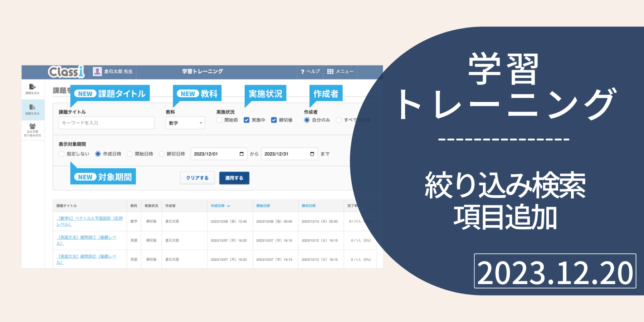Uncheck the 締切後 checkbox
This screenshot has height=322, width=644.
(x=274, y=120)
